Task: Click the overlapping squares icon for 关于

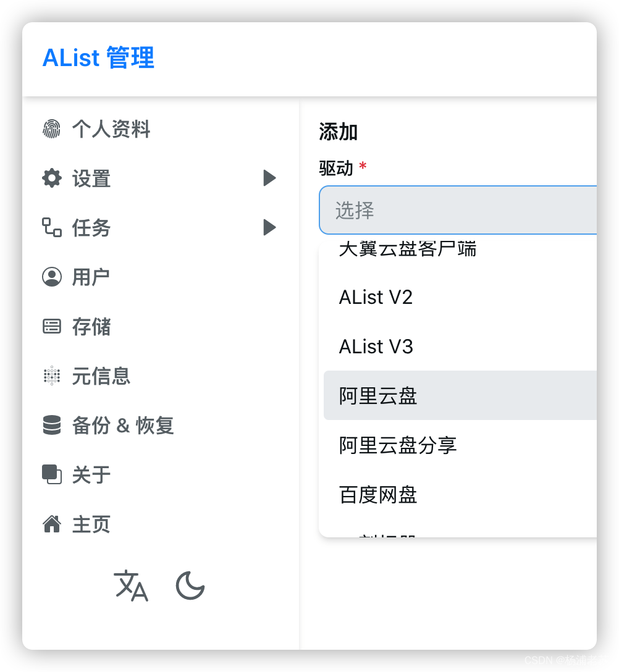Action: (x=51, y=474)
